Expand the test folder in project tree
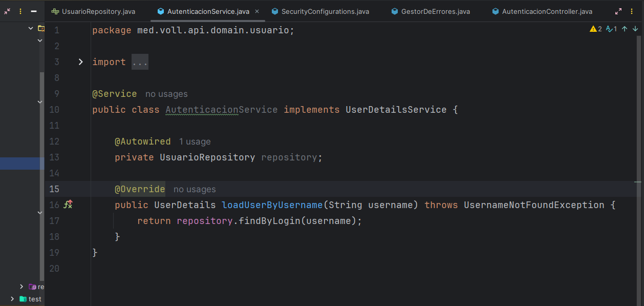 [12, 299]
